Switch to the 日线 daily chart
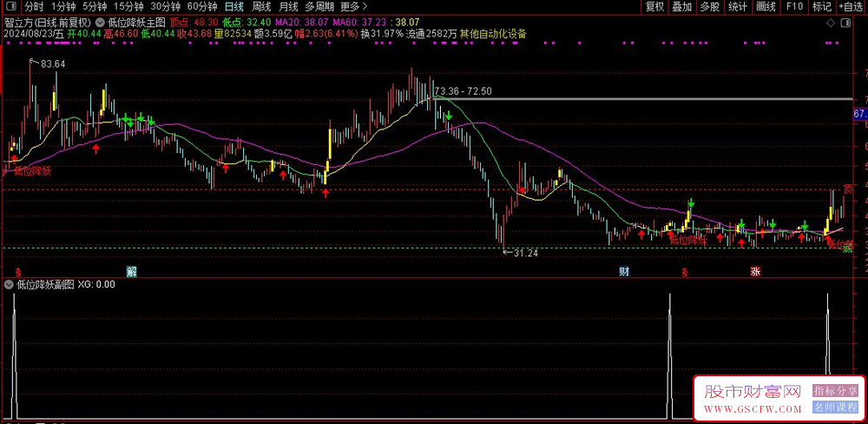 point(234,7)
